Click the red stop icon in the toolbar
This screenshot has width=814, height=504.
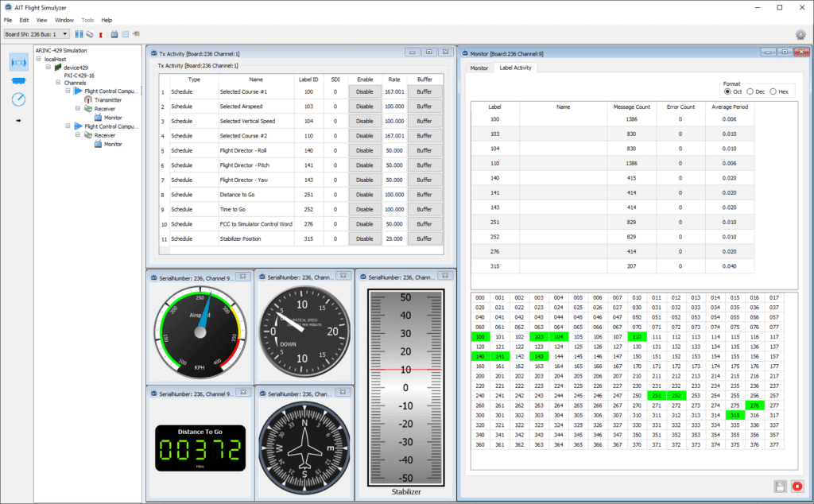coord(100,34)
